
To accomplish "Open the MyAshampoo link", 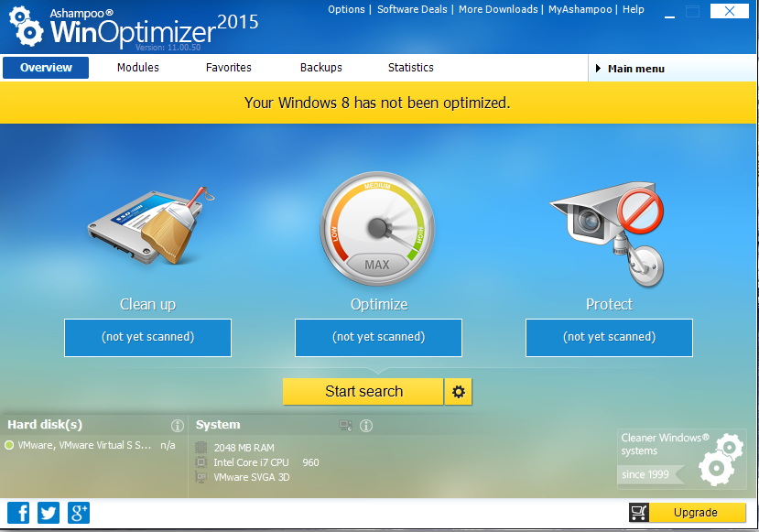I will pos(580,9).
